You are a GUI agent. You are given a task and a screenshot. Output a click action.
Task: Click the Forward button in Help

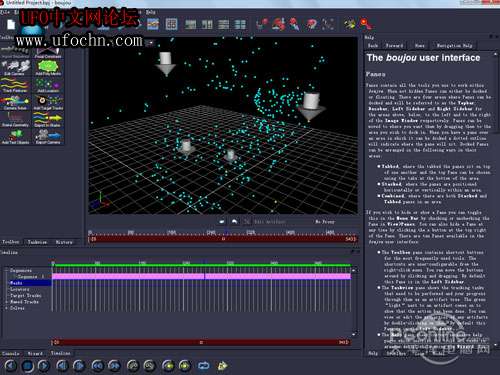coord(394,46)
